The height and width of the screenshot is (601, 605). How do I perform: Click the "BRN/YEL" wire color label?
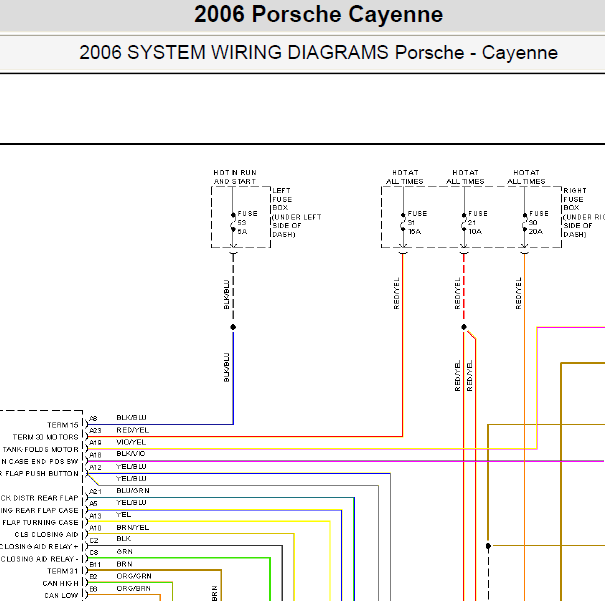[x=132, y=527]
